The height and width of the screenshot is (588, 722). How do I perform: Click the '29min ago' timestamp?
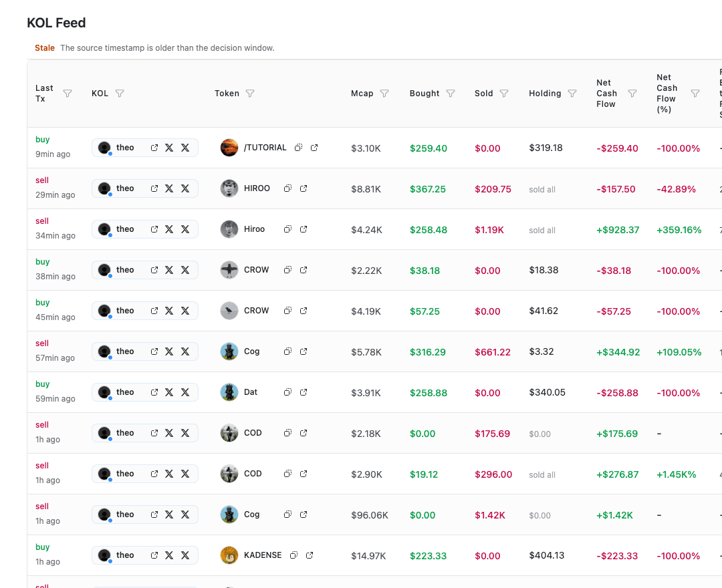point(55,195)
